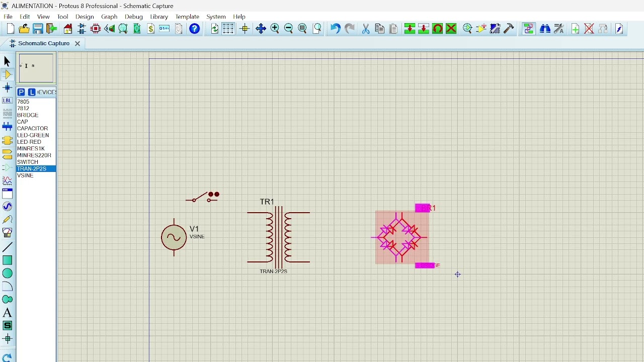644x362 pixels.
Task: Click the Block Delete red X icon
Action: click(451, 29)
